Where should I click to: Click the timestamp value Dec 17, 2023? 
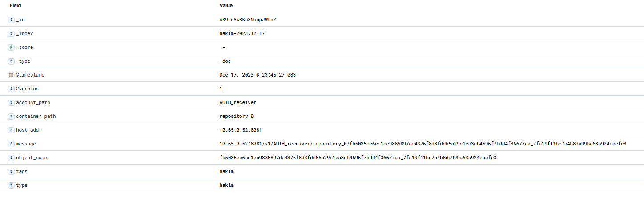click(x=258, y=75)
